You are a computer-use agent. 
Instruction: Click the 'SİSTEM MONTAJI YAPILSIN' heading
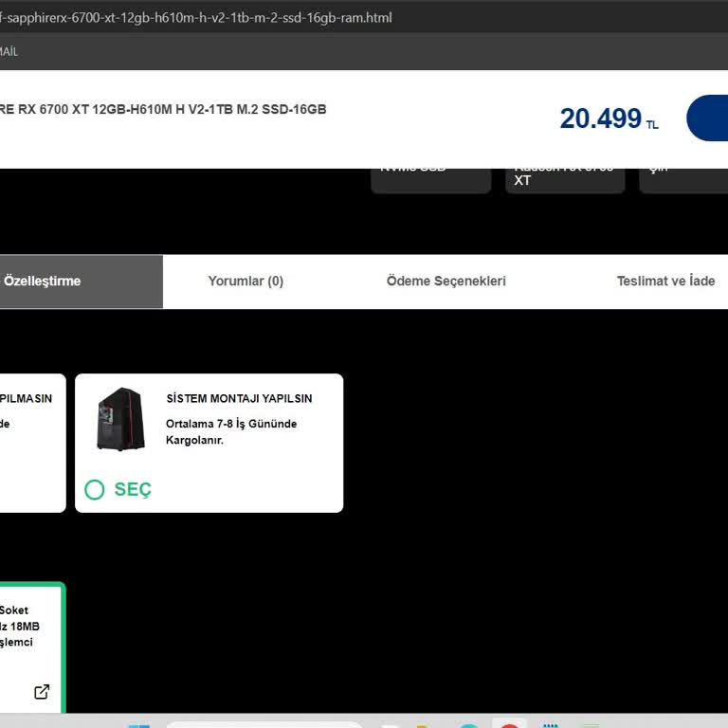239,398
